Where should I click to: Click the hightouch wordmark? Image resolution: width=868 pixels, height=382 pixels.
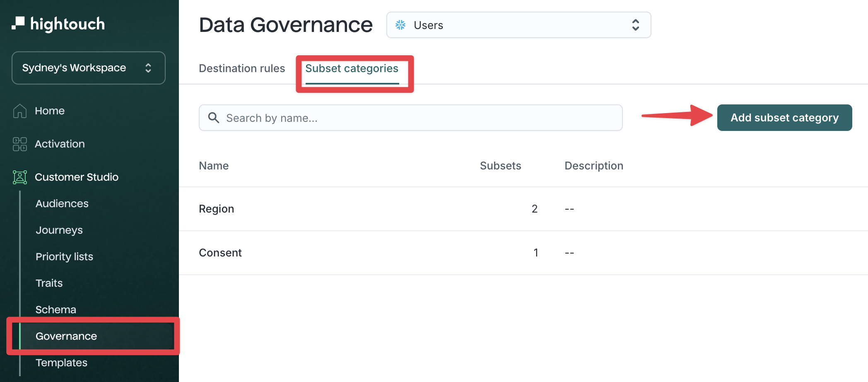(x=68, y=24)
